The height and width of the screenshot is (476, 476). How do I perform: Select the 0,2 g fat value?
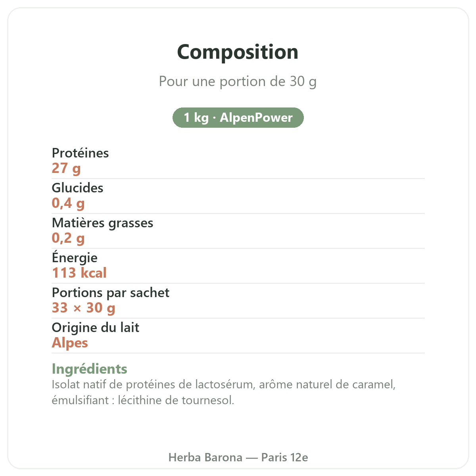tap(68, 238)
